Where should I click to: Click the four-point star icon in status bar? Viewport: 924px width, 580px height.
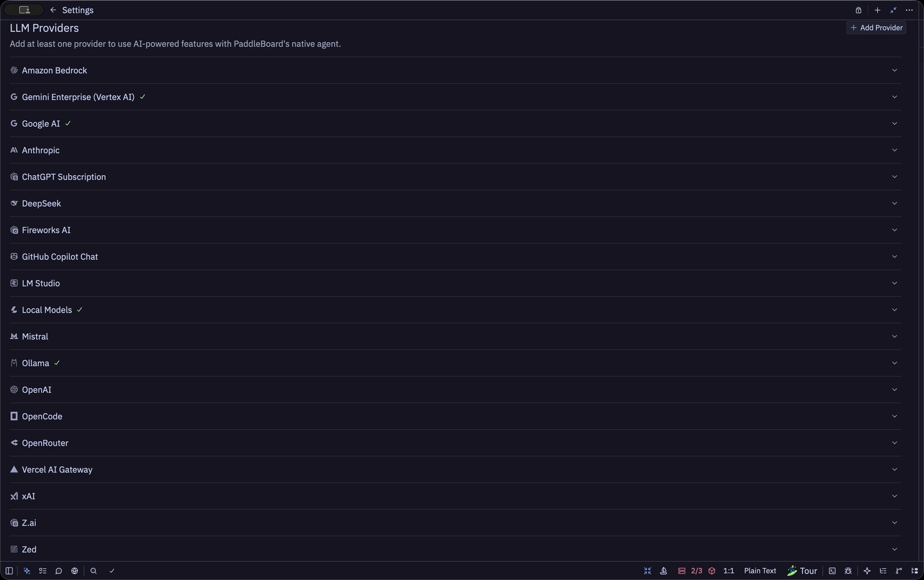[x=867, y=571]
